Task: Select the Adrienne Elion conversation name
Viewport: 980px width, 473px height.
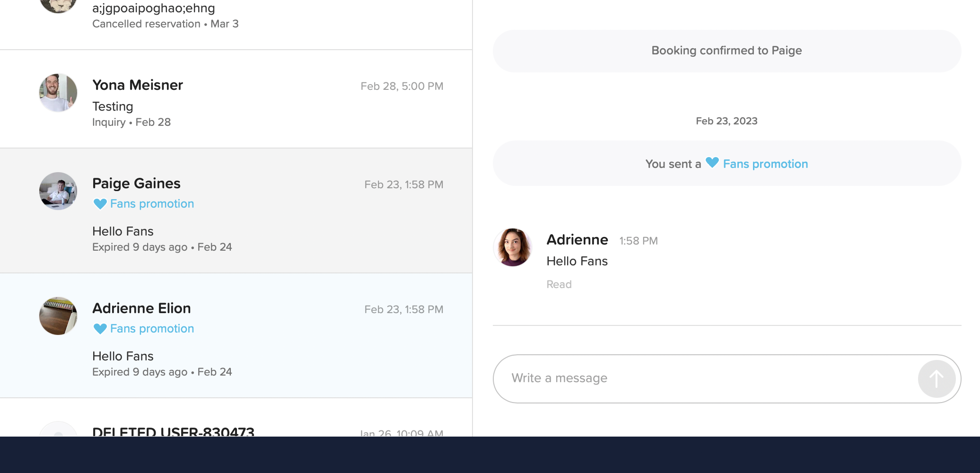Action: click(x=141, y=308)
